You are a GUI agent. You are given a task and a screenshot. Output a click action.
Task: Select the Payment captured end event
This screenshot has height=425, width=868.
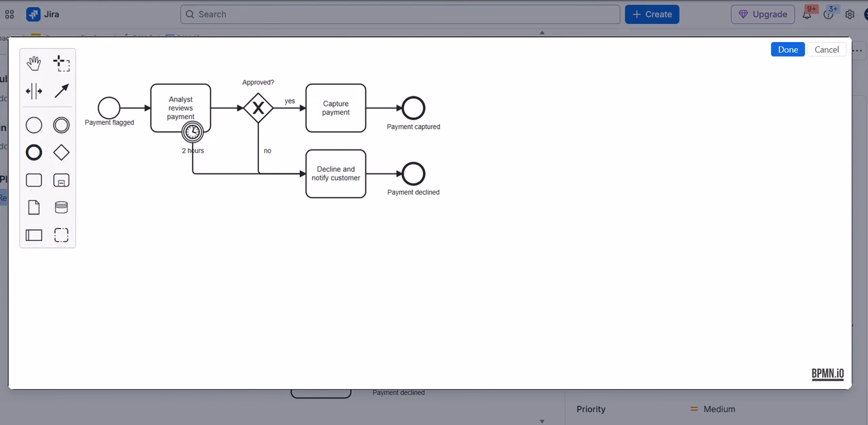(x=414, y=108)
